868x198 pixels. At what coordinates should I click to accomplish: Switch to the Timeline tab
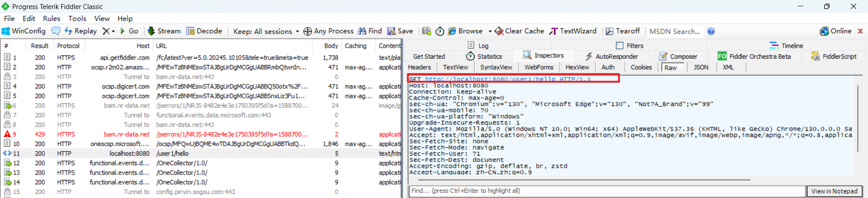click(x=787, y=46)
